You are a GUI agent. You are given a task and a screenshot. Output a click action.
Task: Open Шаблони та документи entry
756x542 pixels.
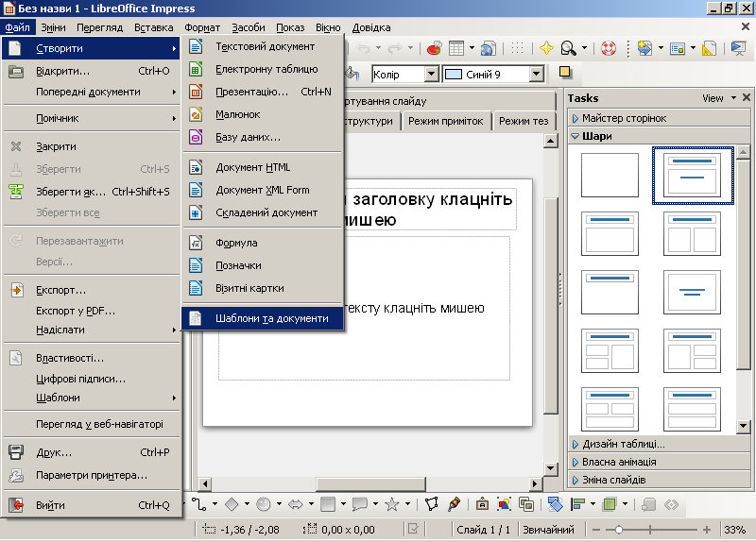[x=264, y=318]
